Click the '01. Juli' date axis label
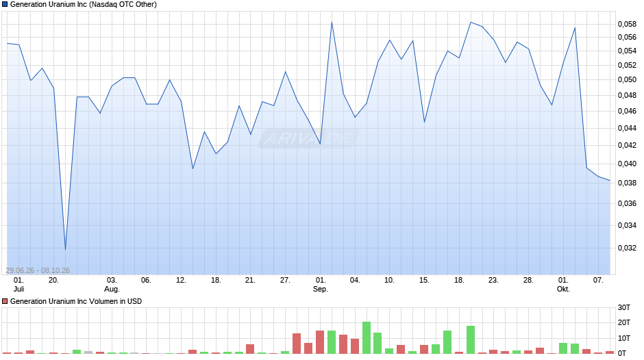 pyautogui.click(x=18, y=285)
